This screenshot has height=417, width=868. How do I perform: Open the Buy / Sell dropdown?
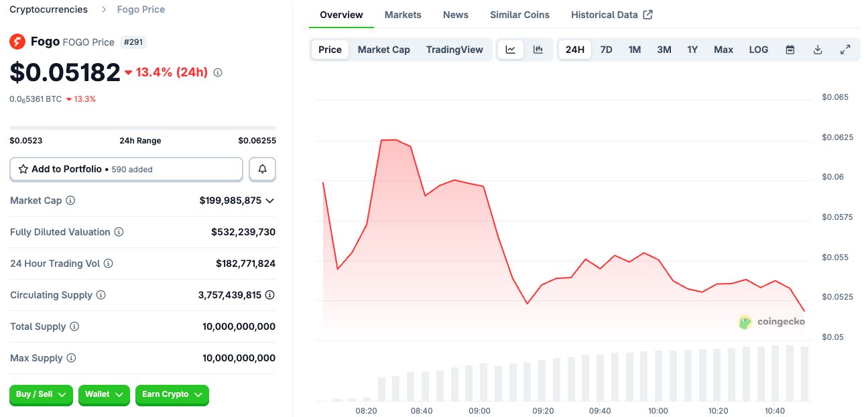(x=41, y=395)
